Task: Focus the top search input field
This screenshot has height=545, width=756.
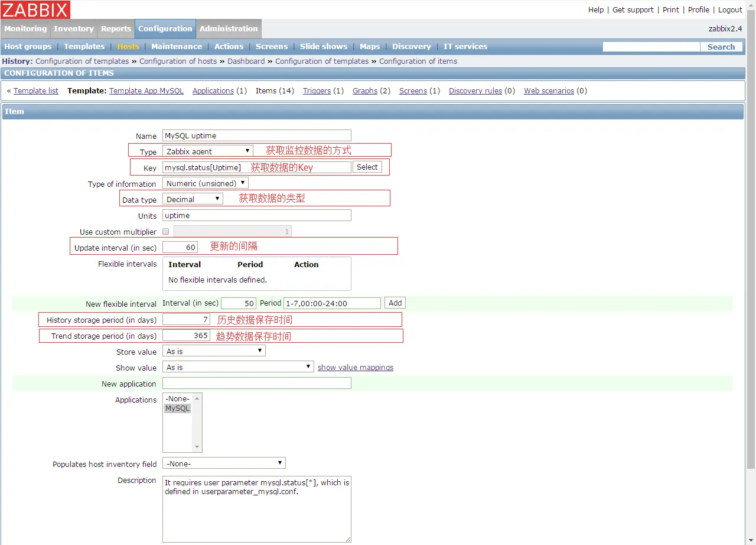Action: coord(651,47)
